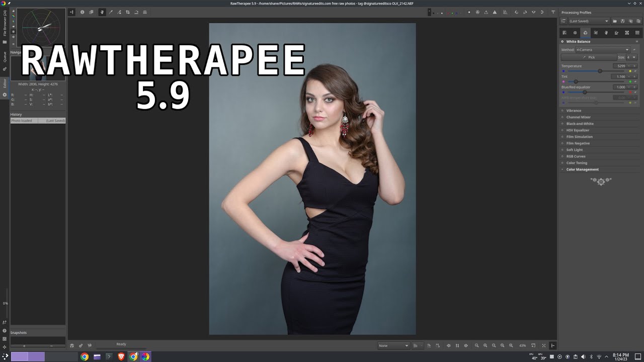Image resolution: width=644 pixels, height=362 pixels.
Task: Expand the Black-and-White section
Action: pos(580,124)
